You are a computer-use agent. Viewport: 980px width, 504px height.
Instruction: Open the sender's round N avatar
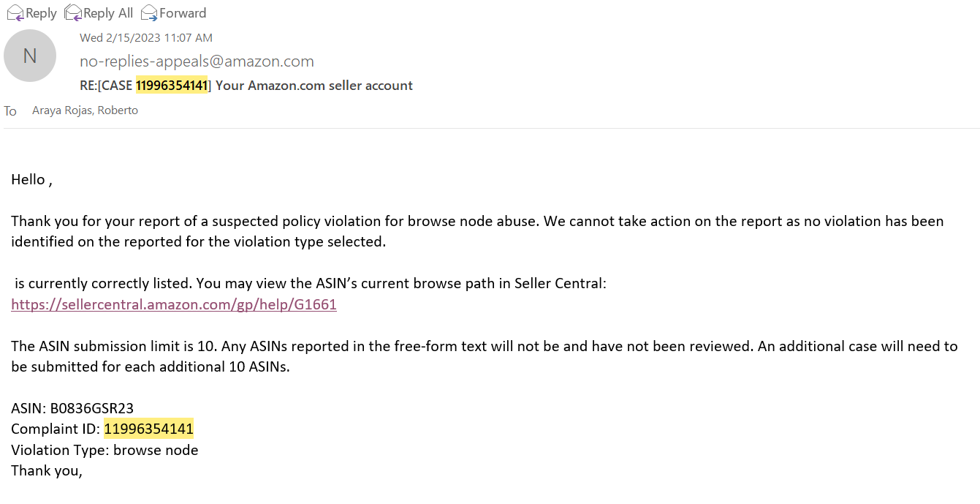pos(30,56)
